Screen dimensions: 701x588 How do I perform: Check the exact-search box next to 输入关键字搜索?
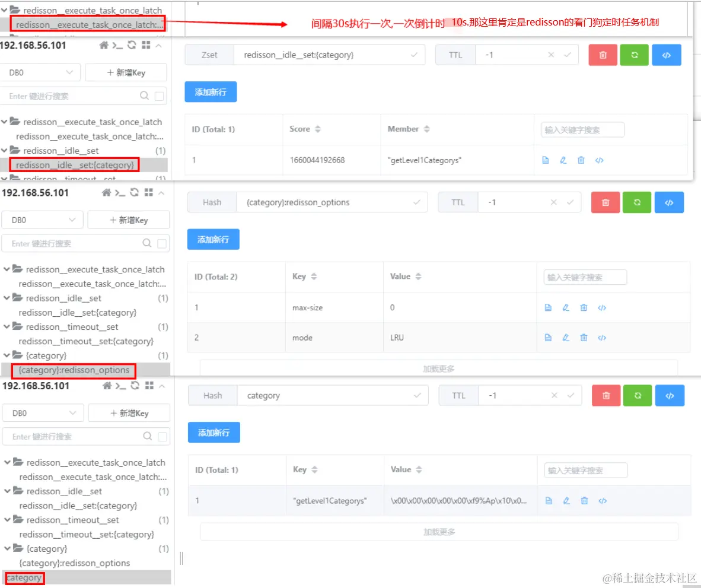pos(162,243)
